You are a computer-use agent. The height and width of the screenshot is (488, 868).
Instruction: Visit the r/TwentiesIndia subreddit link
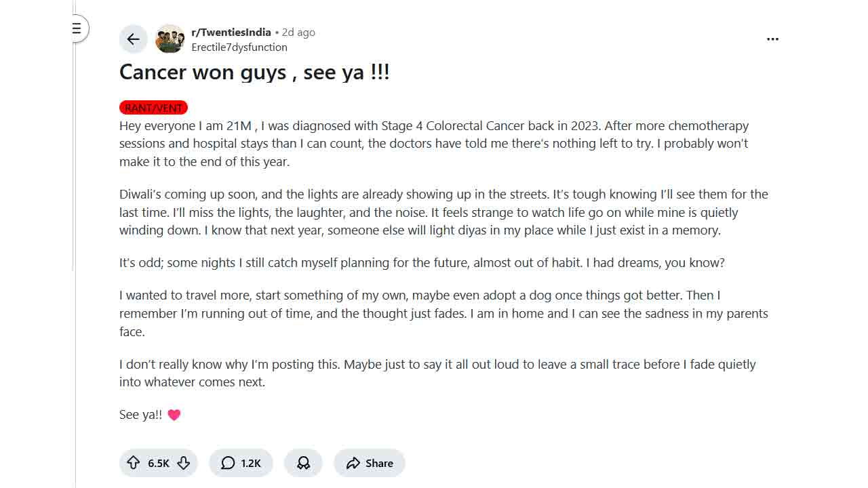[x=231, y=32]
